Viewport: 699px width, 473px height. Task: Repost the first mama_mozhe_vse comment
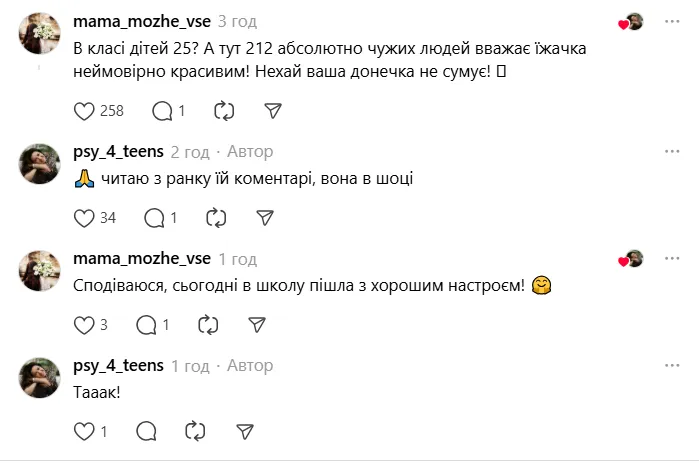point(224,111)
